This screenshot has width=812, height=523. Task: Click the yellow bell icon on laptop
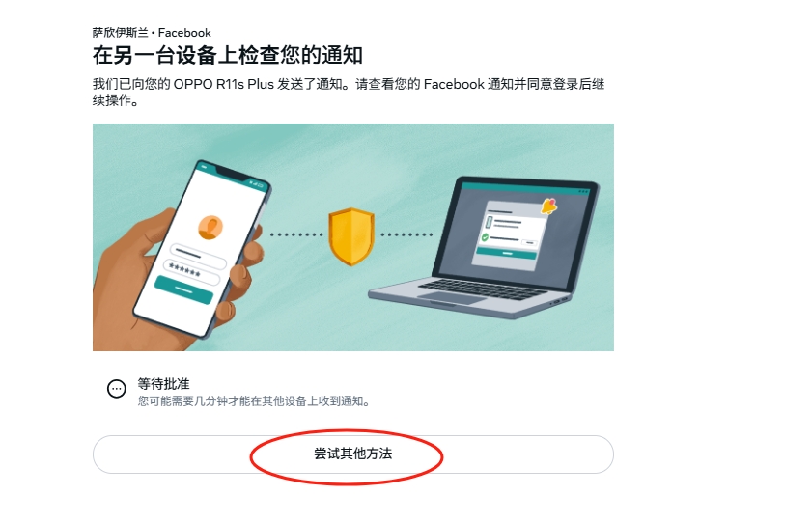click(549, 206)
